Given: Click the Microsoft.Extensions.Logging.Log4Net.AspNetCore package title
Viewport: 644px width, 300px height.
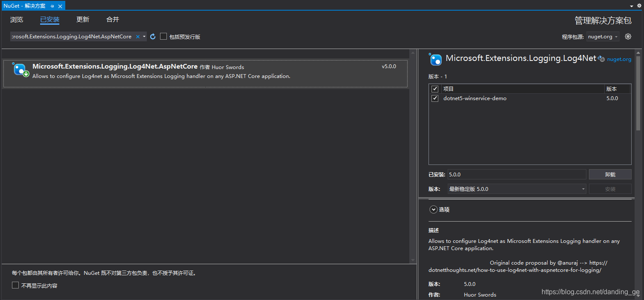Looking at the screenshot, I should 115,66.
